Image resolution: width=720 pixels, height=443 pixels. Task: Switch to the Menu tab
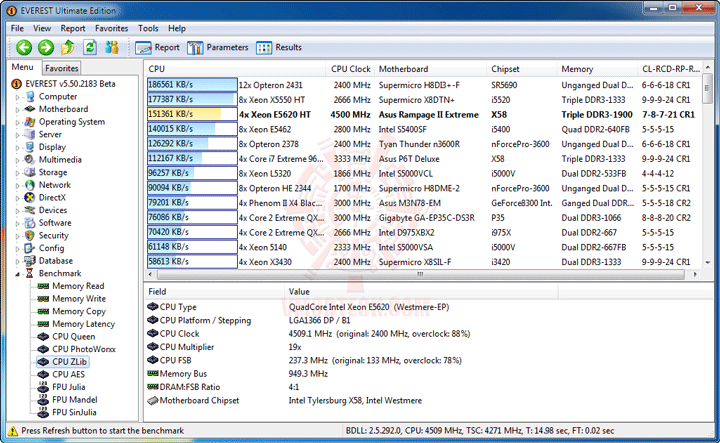[22, 67]
